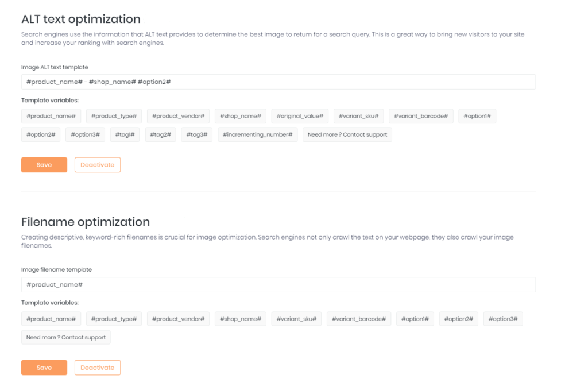Insert #option3# into filename template
Image resolution: width=588 pixels, height=390 pixels.
[503, 319]
